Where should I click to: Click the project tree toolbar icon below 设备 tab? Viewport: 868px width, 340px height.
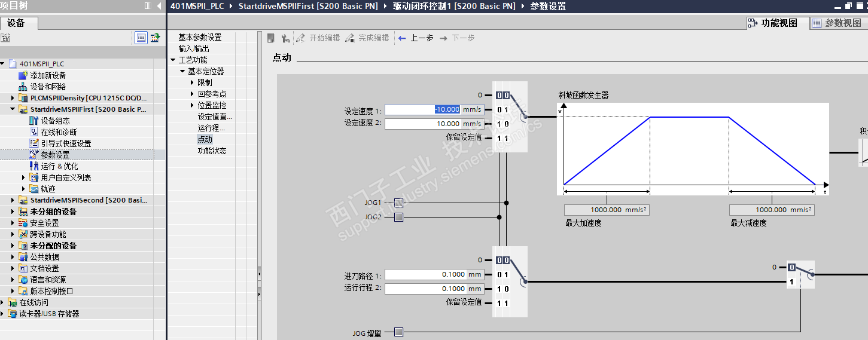click(x=5, y=38)
